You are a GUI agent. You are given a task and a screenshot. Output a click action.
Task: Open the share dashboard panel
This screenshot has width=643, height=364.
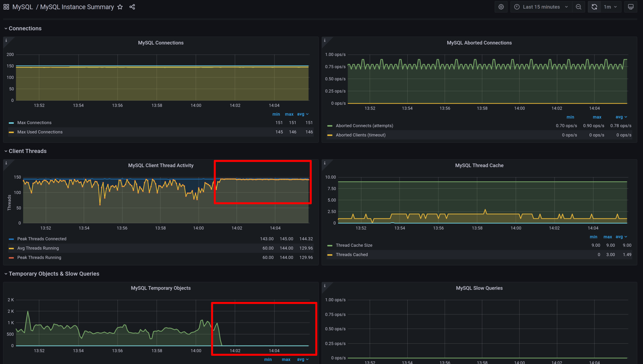(132, 7)
